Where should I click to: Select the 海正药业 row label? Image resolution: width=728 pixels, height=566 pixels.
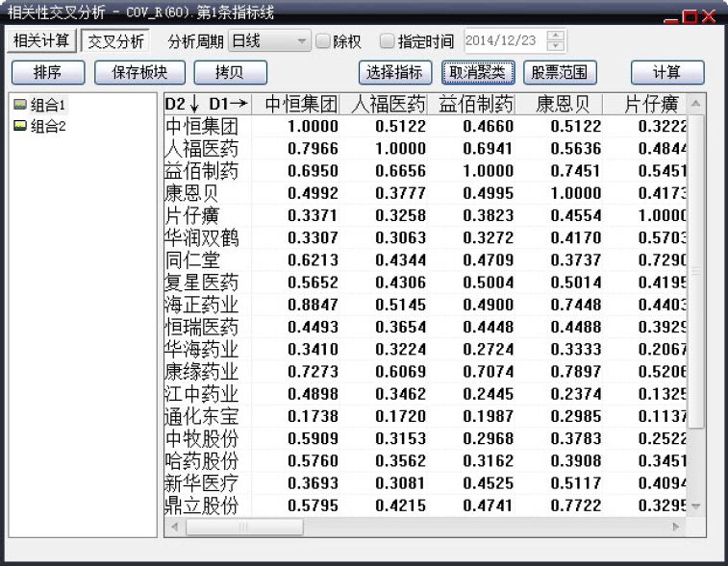click(x=202, y=305)
